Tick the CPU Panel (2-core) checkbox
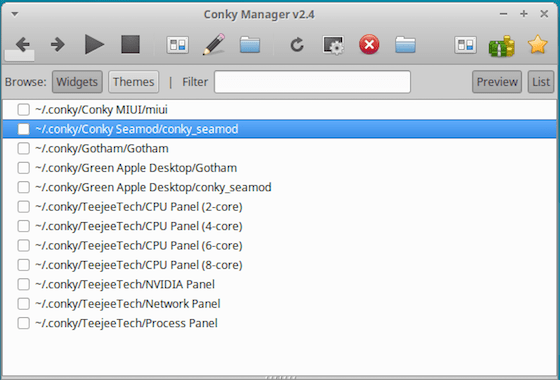 point(24,206)
